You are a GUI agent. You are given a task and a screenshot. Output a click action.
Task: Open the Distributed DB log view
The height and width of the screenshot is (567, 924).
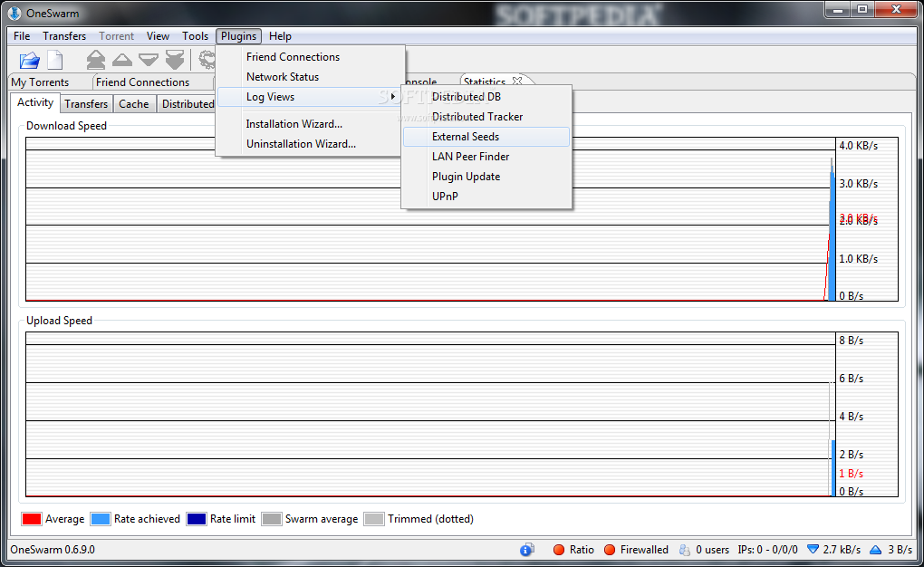pos(486,97)
